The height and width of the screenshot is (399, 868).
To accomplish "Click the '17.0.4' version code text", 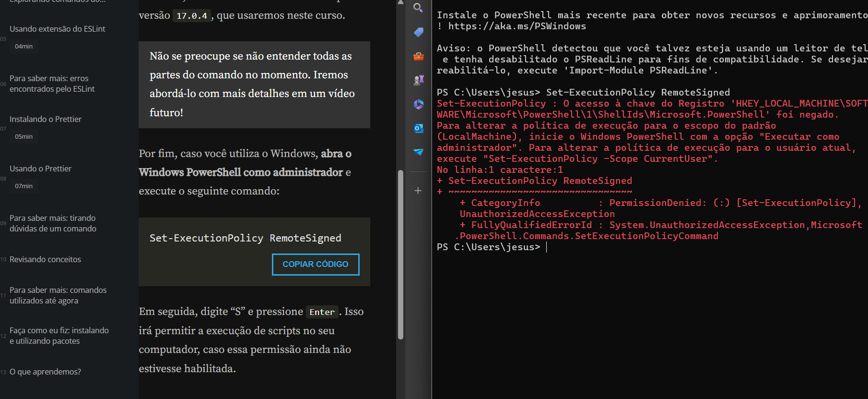I will tap(192, 16).
